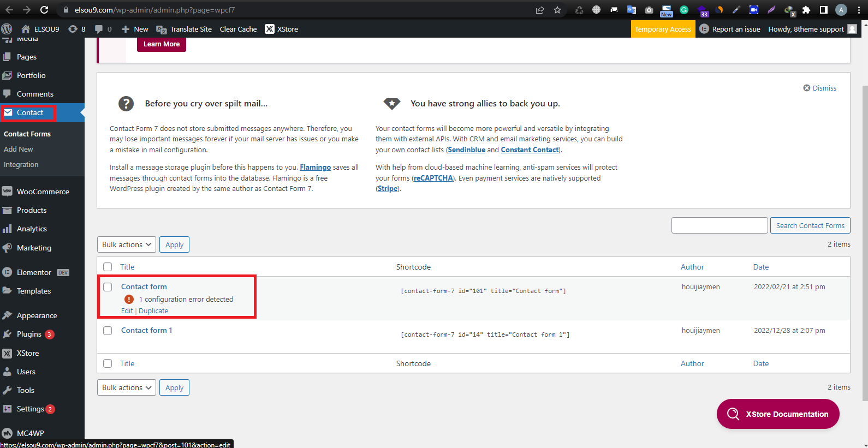The width and height of the screenshot is (868, 448).
Task: Open the XStore Documentation button
Action: click(x=778, y=414)
